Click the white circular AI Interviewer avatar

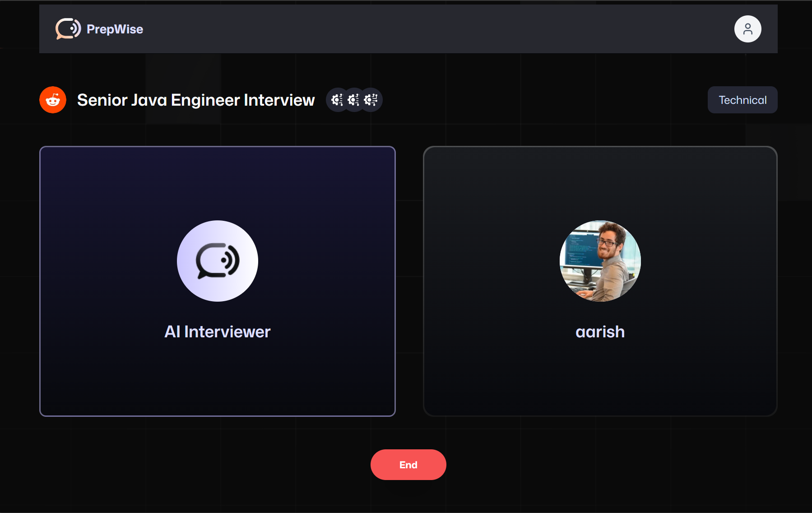point(218,261)
